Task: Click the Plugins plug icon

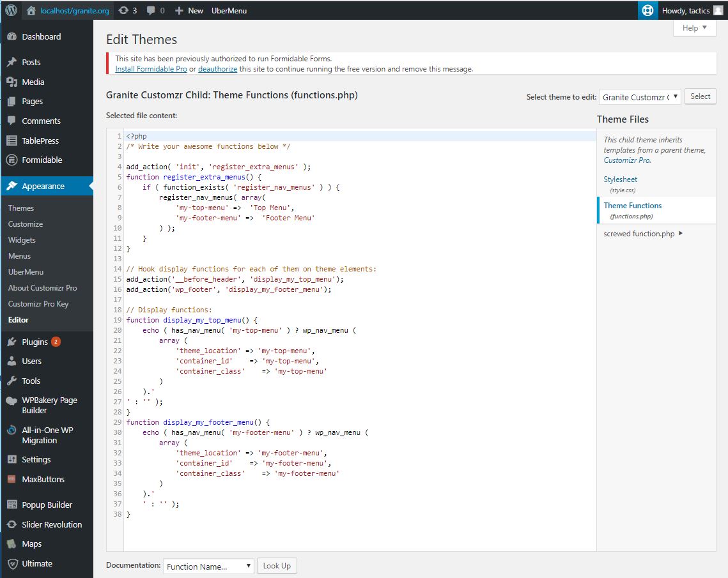Action: coord(12,342)
